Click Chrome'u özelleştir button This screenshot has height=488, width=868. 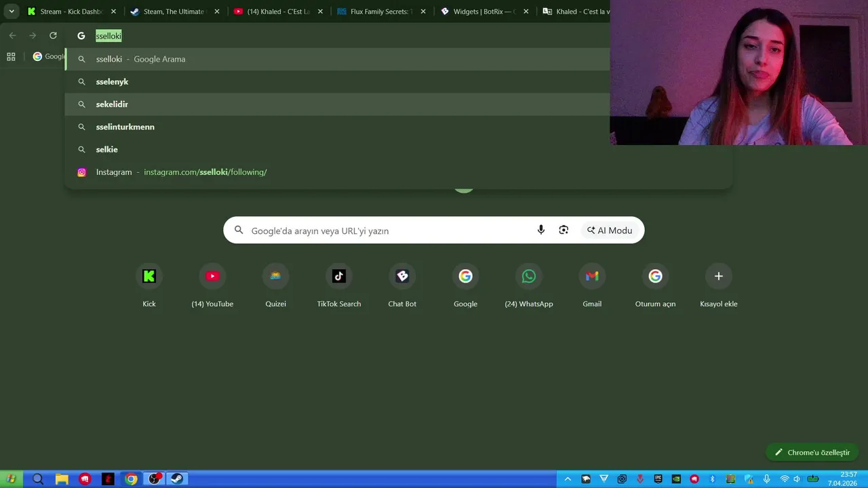coord(812,452)
